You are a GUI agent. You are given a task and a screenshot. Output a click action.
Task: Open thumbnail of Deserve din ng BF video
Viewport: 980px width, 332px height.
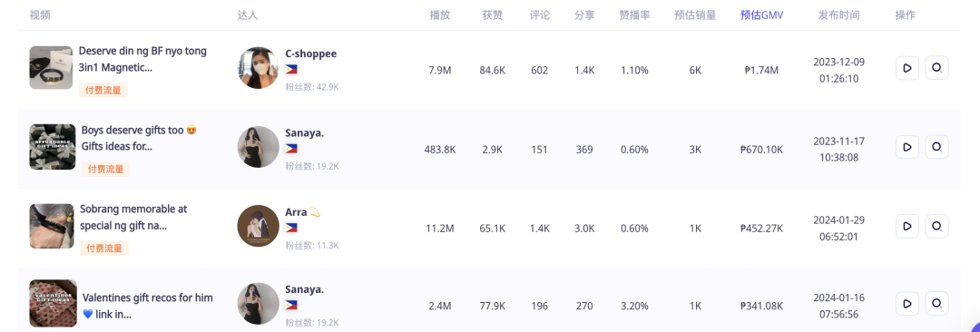[x=51, y=67]
